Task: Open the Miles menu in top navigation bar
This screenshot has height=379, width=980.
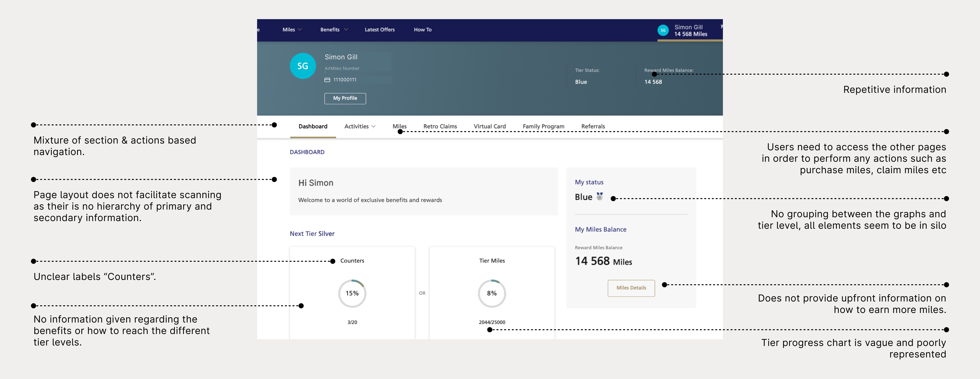Action: click(x=289, y=30)
